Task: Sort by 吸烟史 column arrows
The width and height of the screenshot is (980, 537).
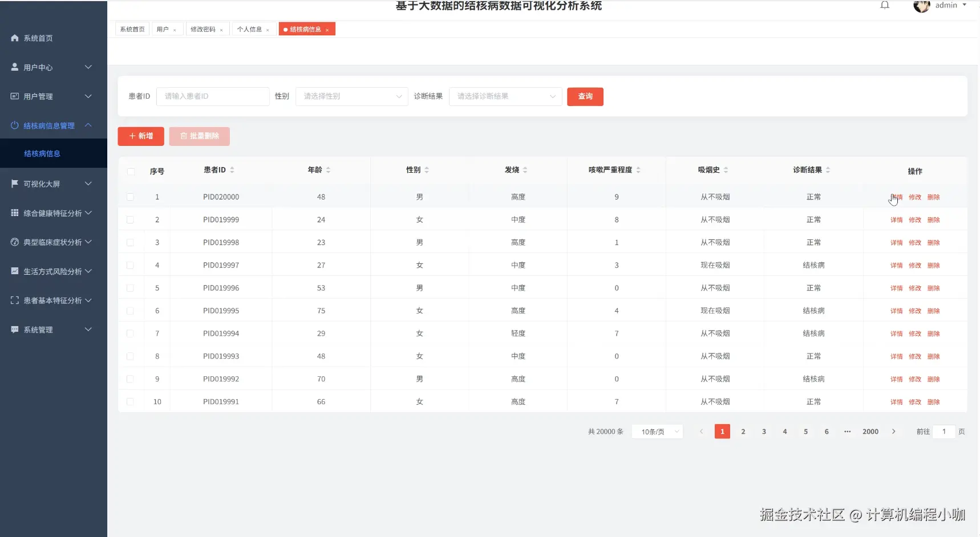Action: 726,170
